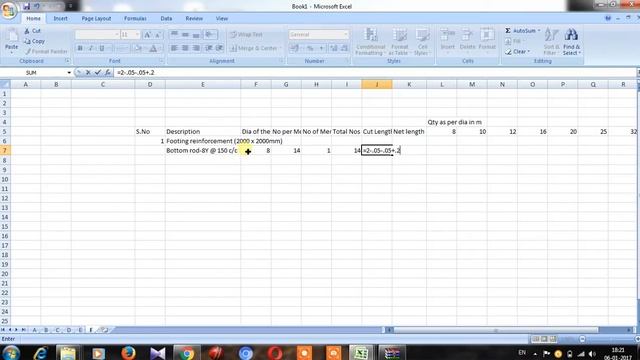Open the Clipboard dialog launcher

[67, 61]
